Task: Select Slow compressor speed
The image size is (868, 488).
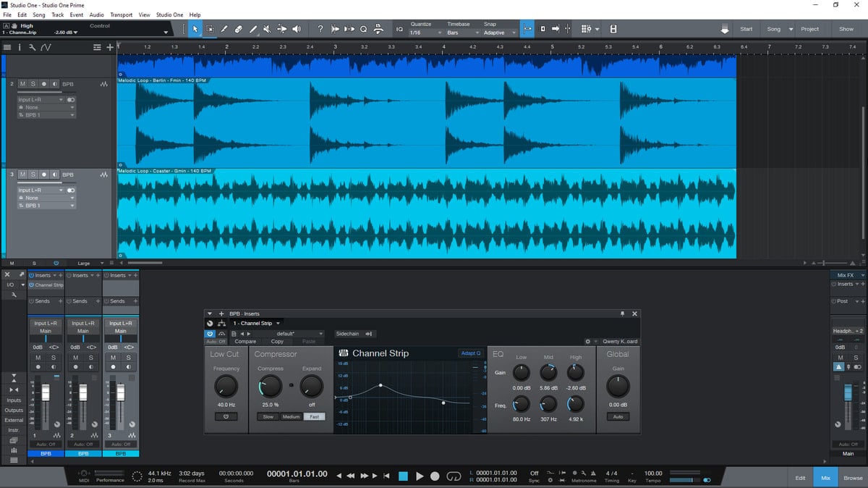Action: pyautogui.click(x=268, y=417)
